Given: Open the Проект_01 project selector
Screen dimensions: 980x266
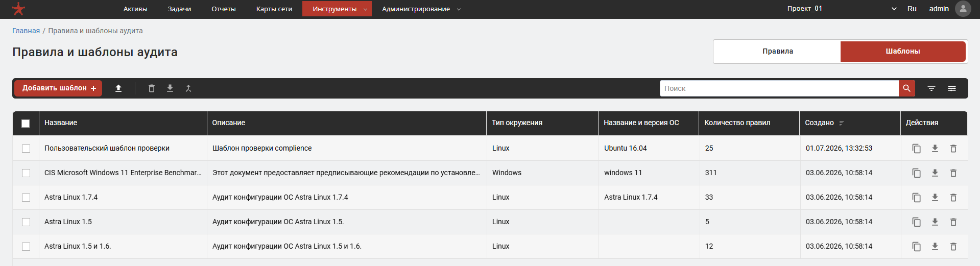Looking at the screenshot, I should point(842,9).
